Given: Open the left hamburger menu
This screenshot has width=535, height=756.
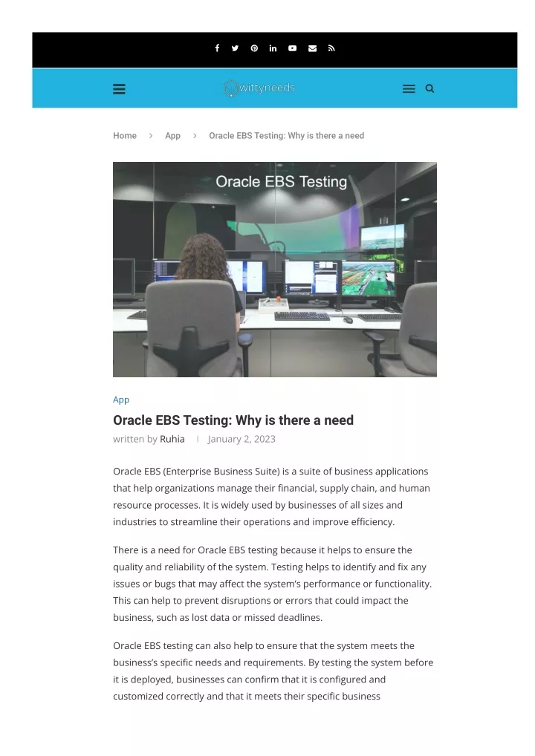Looking at the screenshot, I should pyautogui.click(x=119, y=89).
